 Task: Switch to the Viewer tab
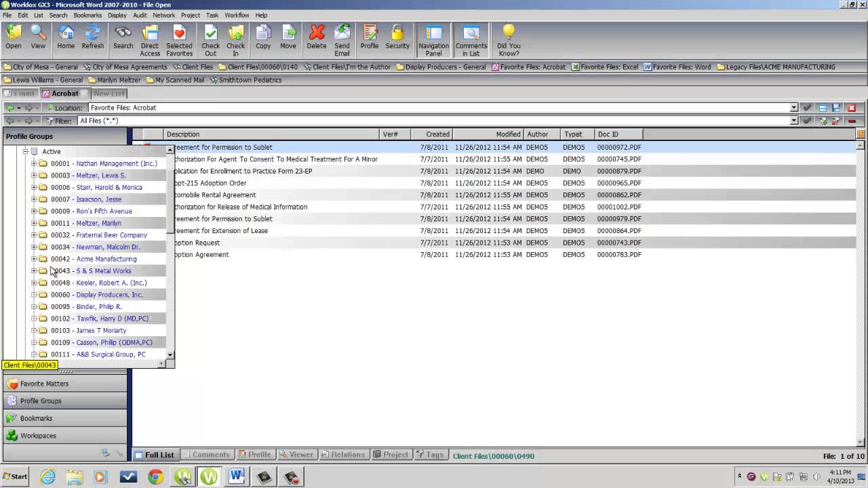pos(296,455)
